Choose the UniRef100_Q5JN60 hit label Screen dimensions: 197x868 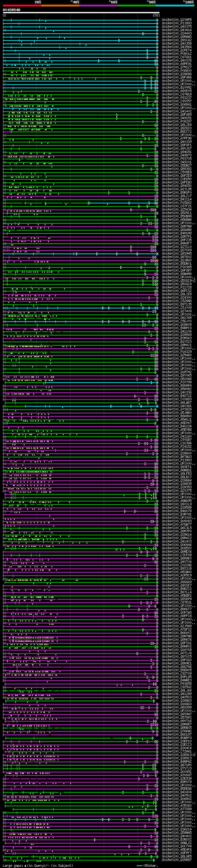pos(177,413)
